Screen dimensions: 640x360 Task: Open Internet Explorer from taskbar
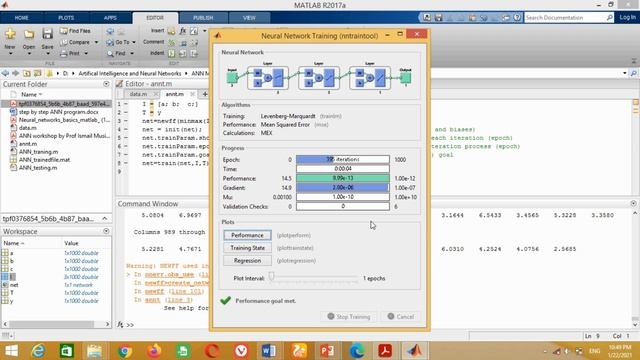38,351
